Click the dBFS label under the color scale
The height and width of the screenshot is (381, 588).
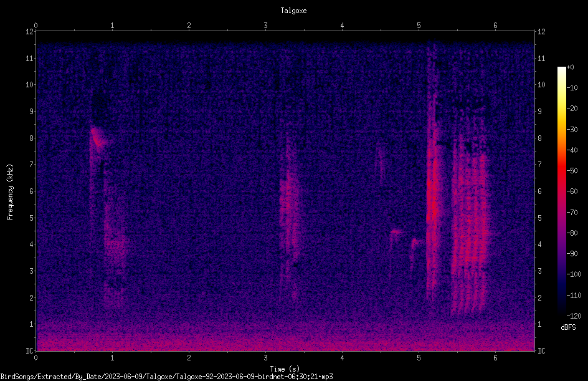click(x=568, y=327)
